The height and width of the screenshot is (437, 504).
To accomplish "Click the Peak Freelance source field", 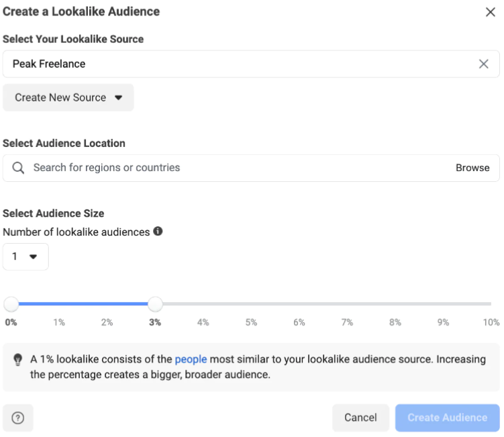I will click(251, 64).
